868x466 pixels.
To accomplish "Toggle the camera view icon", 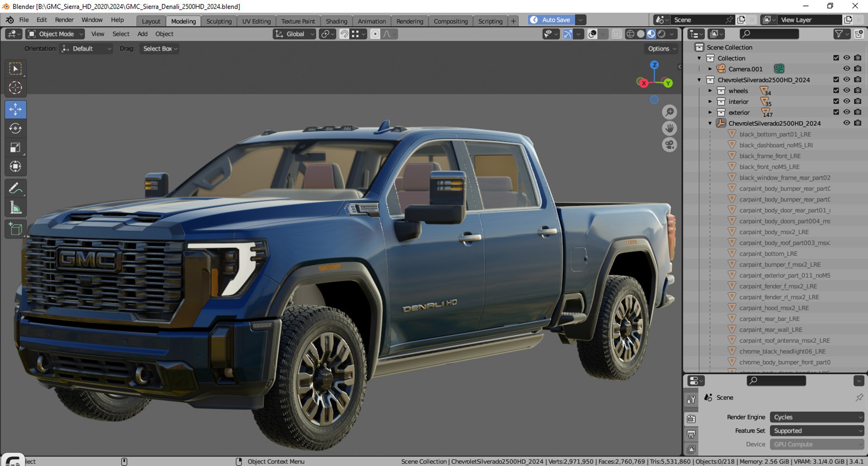I will (x=670, y=145).
